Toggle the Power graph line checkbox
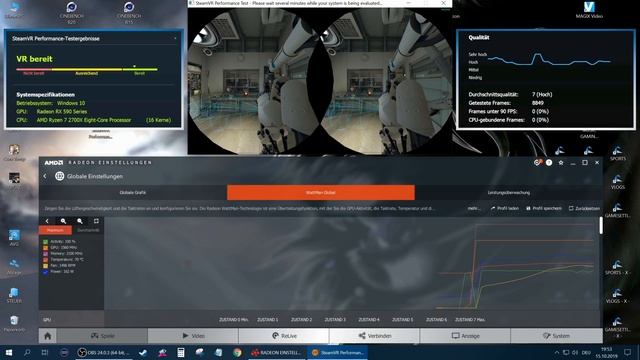Screen dimensions: 640x360 click(45, 271)
